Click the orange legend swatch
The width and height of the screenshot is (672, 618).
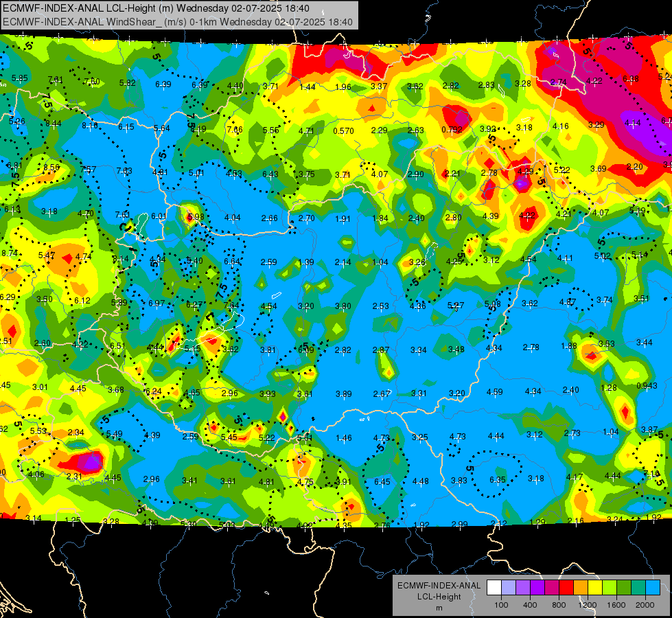point(581,588)
